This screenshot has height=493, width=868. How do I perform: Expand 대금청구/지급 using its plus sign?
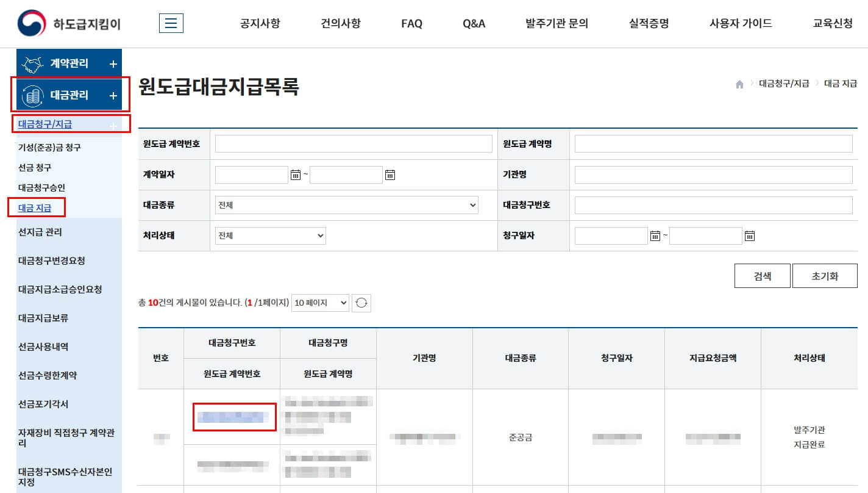click(x=112, y=124)
